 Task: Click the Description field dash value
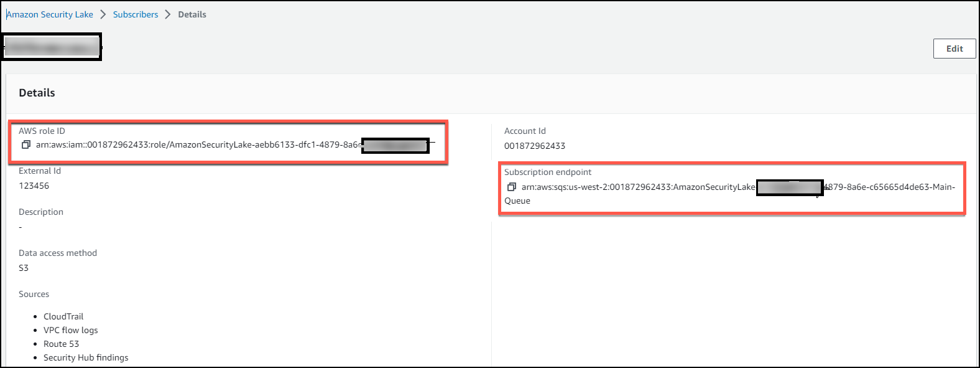point(21,227)
